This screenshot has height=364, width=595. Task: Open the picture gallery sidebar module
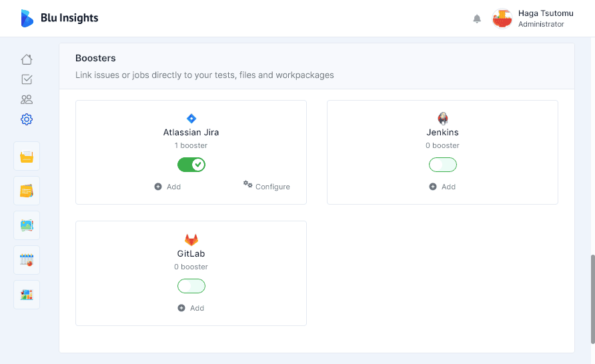pos(27,225)
